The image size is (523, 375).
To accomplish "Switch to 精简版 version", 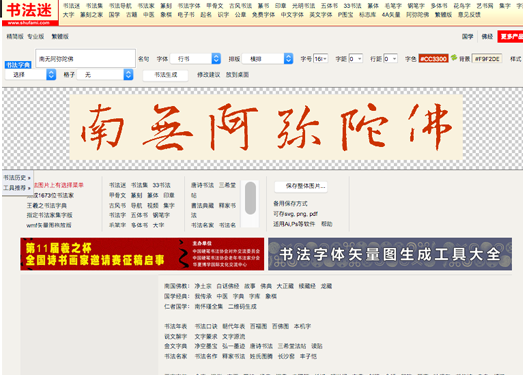I will point(15,36).
